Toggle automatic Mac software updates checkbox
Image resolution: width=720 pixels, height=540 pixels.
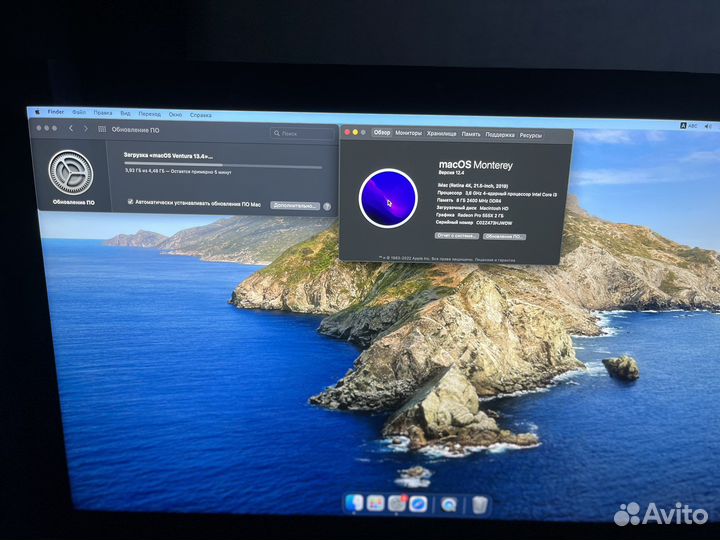(x=130, y=202)
